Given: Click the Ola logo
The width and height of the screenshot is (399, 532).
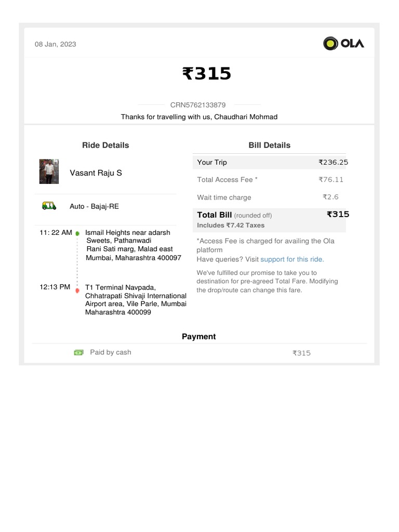Looking at the screenshot, I should 343,43.
